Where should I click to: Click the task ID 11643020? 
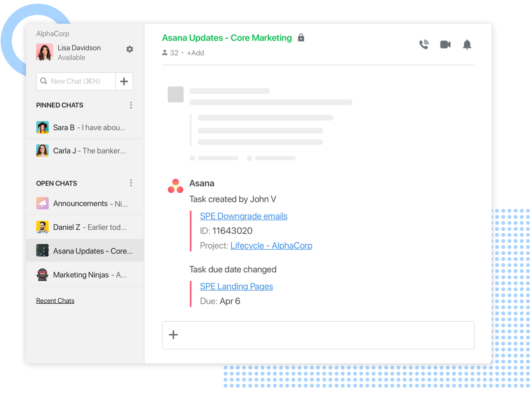point(232,231)
